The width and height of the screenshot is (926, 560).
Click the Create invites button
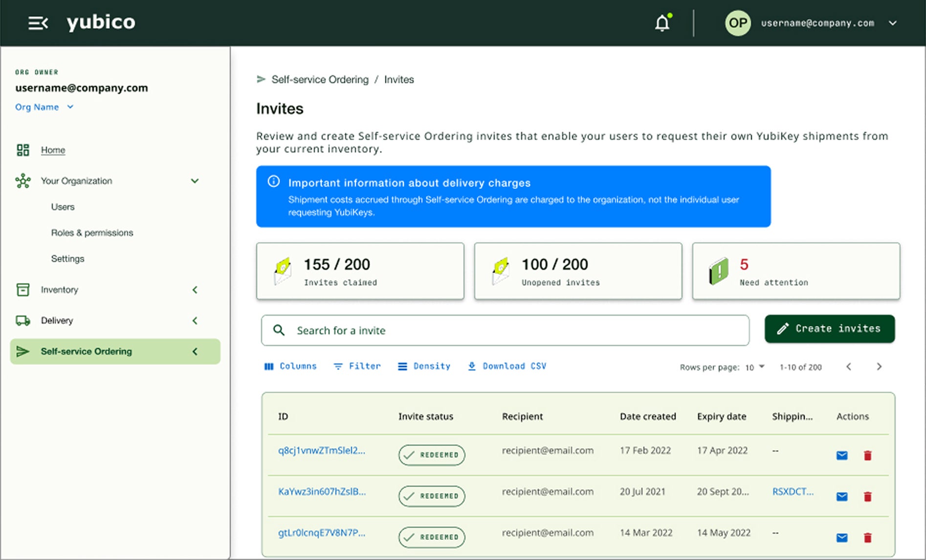click(x=829, y=329)
